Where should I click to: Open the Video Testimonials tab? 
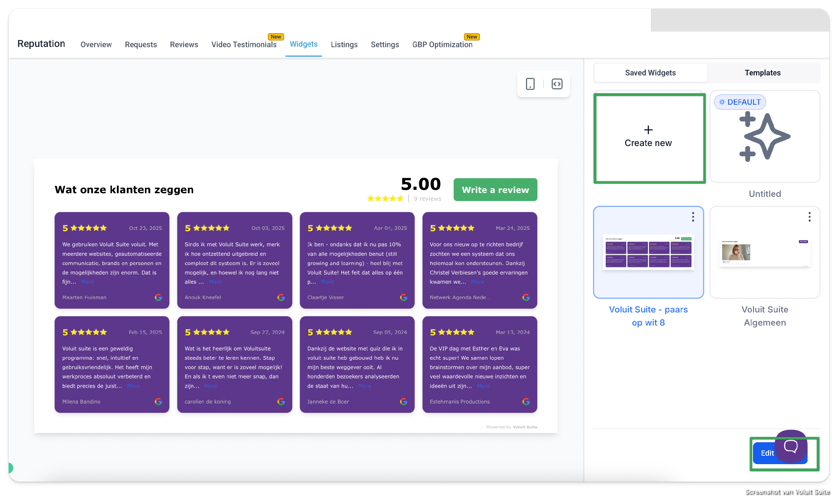click(244, 44)
